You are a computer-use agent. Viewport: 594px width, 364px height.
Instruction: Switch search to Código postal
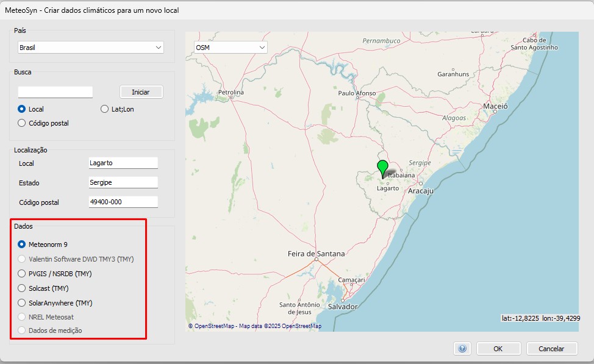(x=23, y=123)
